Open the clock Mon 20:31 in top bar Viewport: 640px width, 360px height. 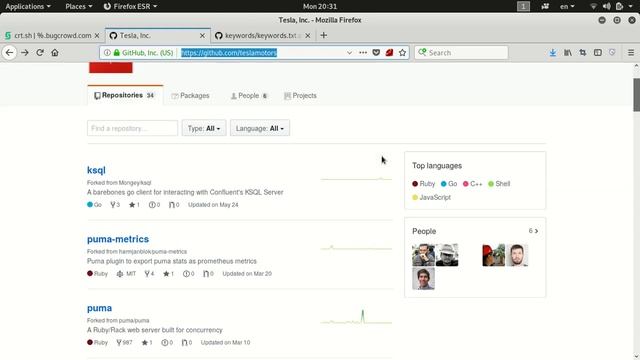point(320,6)
